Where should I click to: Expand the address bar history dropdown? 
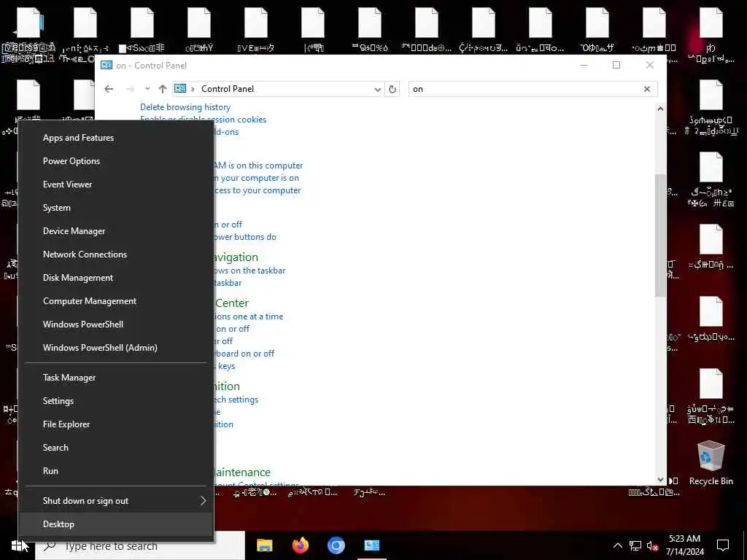[377, 89]
